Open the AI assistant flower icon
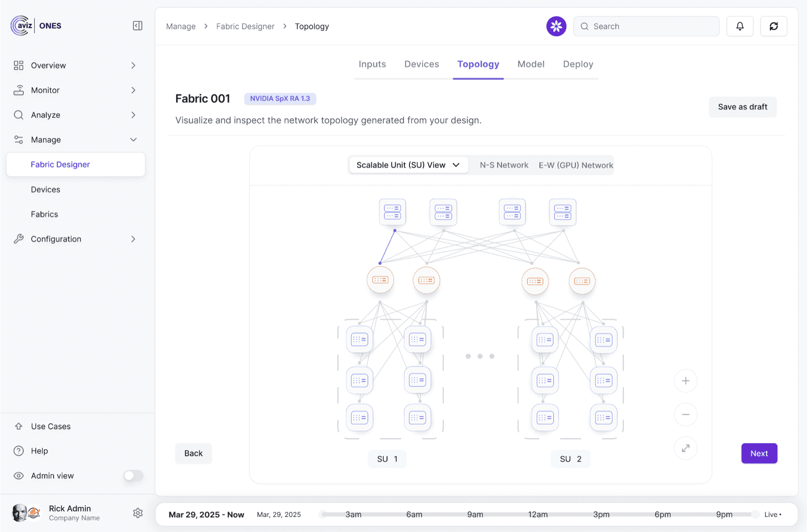The width and height of the screenshot is (807, 532). click(x=556, y=26)
